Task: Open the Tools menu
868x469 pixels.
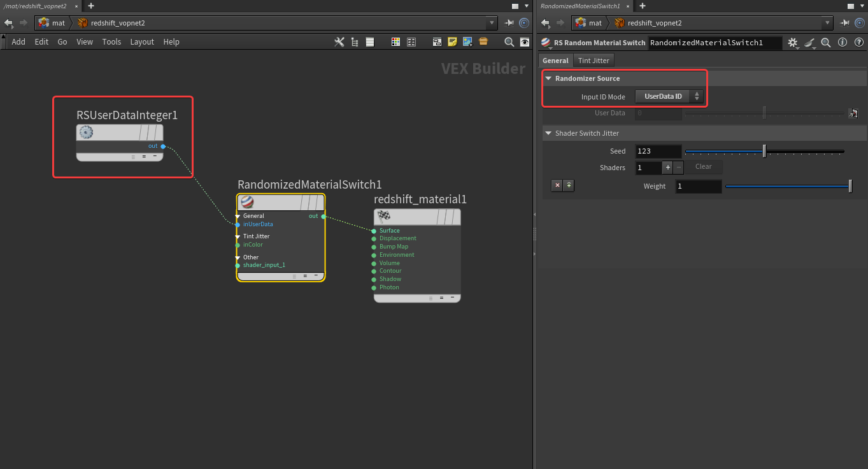Action: [111, 41]
